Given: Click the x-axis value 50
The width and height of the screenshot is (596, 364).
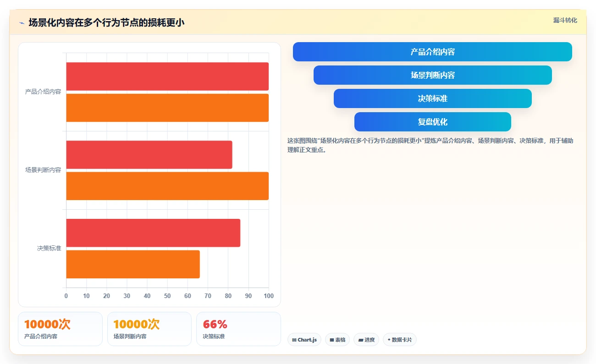Looking at the screenshot, I should pos(167,296).
